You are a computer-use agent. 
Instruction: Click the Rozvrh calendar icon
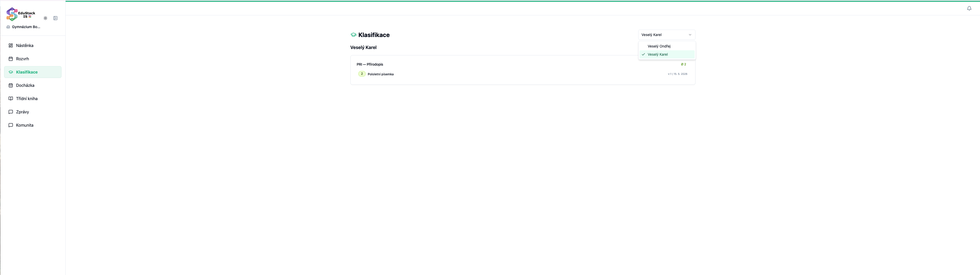[x=11, y=59]
